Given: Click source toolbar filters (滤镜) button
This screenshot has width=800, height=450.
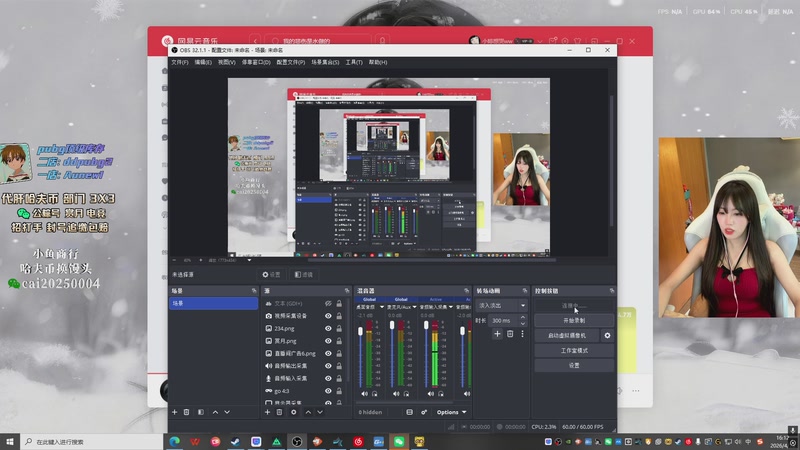Looking at the screenshot, I should [x=304, y=274].
